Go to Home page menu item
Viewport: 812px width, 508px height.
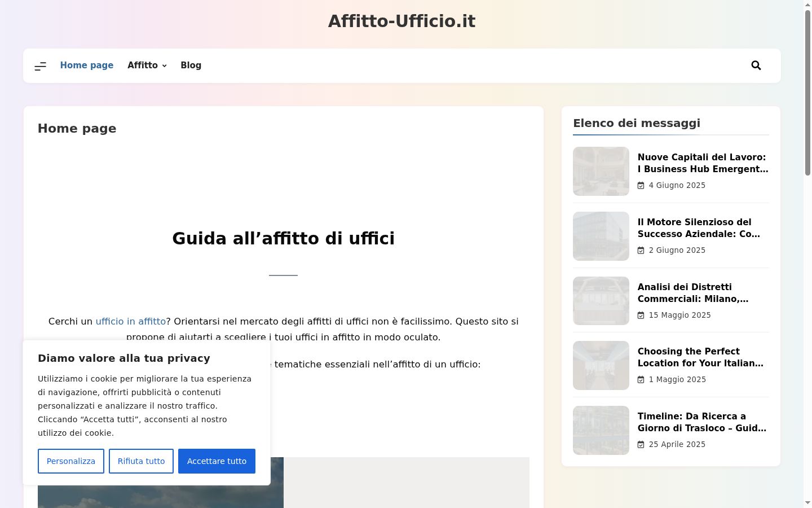click(87, 65)
